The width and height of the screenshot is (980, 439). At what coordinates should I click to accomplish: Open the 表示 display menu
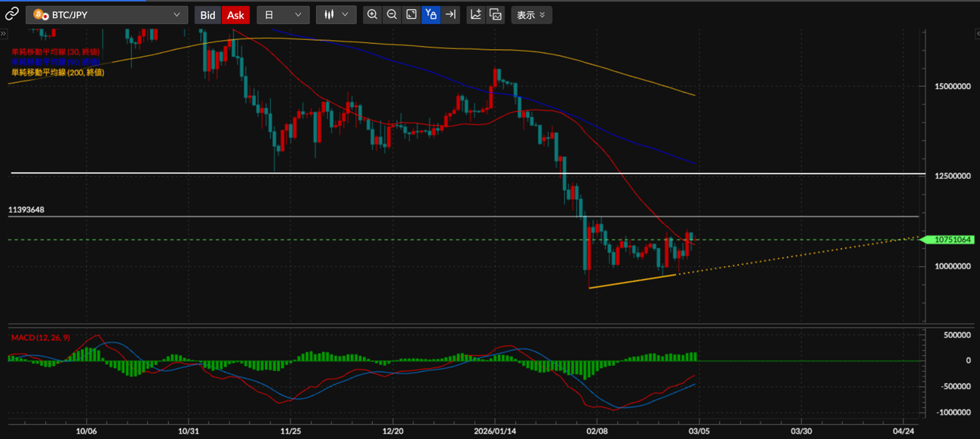click(531, 14)
